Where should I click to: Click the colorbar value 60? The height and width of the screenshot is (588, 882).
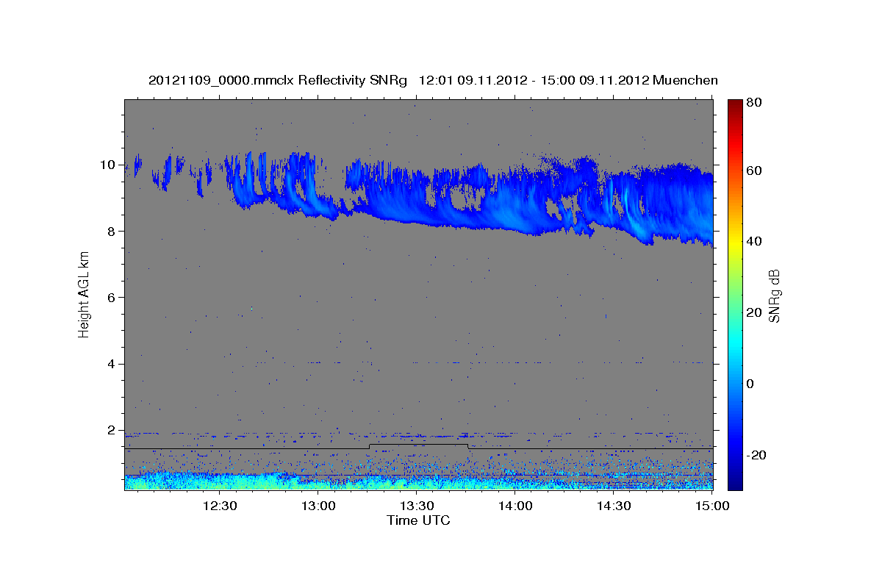tap(753, 171)
